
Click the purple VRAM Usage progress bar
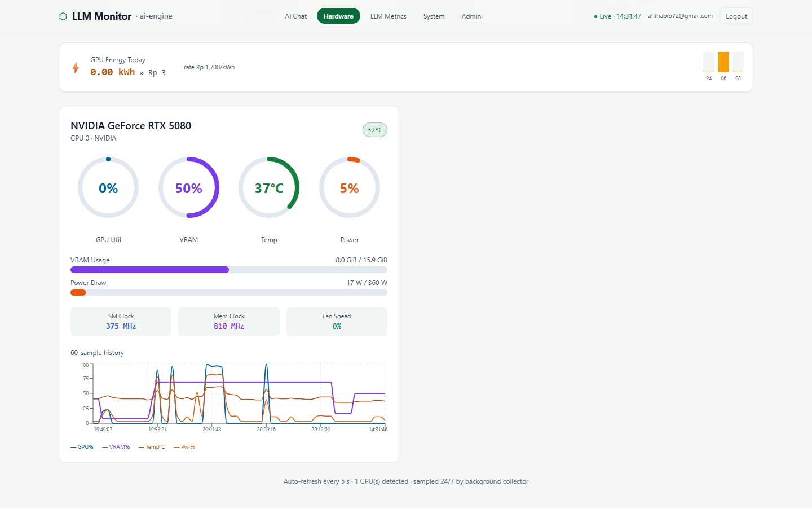coord(229,270)
